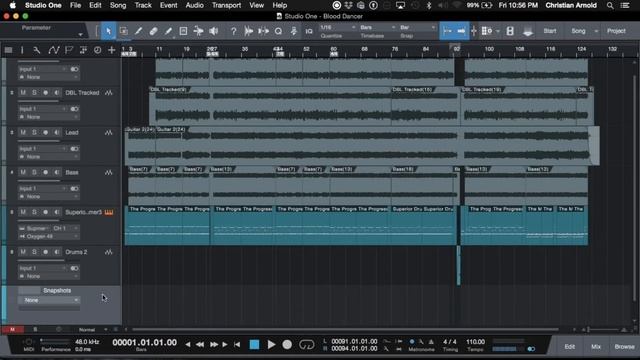640x360 pixels.
Task: Select the Eraser tool
Action: 153,31
